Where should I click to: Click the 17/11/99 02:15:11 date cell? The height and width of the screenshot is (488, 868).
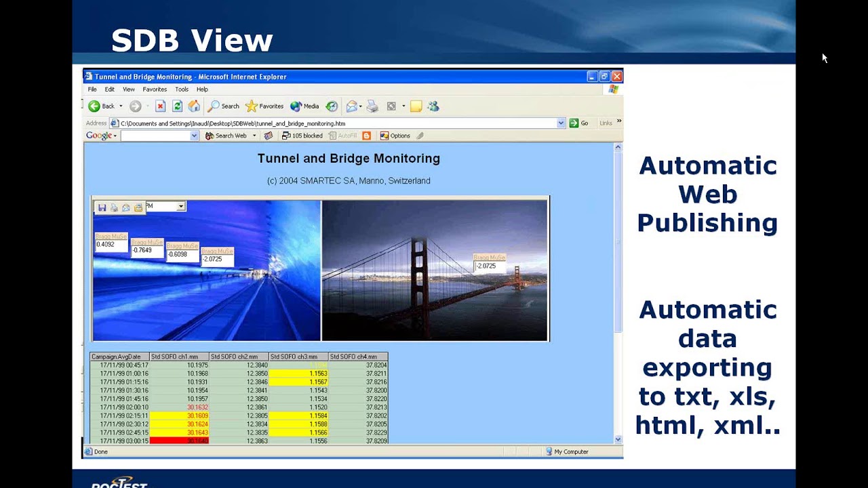pos(119,415)
